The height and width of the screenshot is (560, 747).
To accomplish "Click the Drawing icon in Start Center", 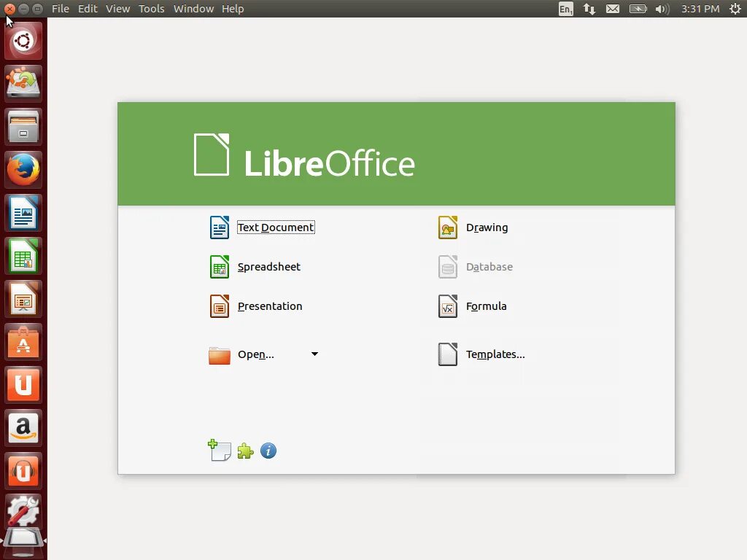I will pos(448,227).
